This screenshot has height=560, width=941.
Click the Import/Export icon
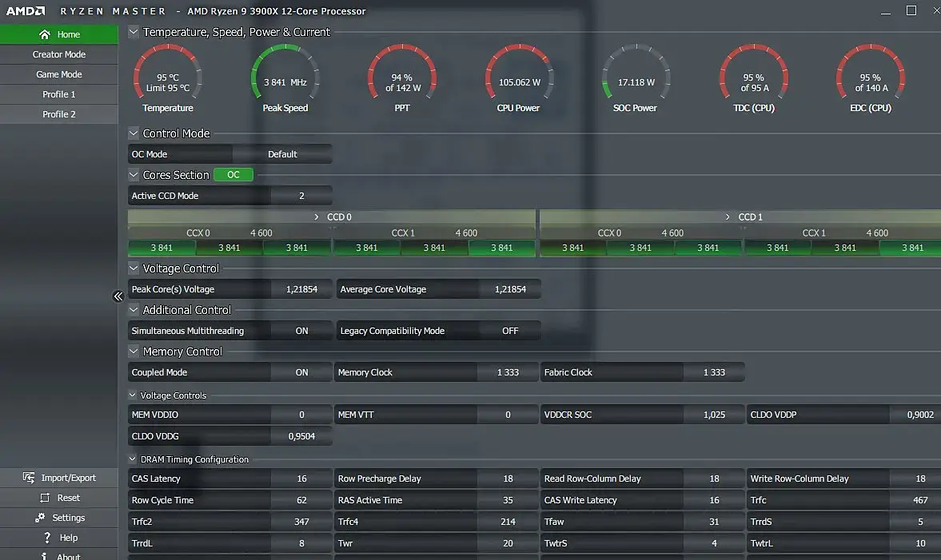28,477
